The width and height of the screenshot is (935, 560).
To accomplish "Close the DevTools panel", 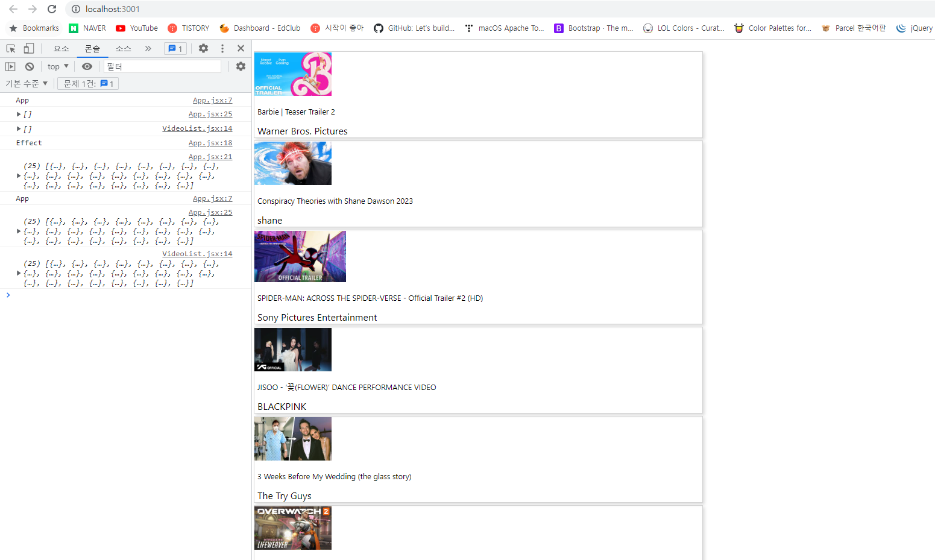I will click(241, 49).
